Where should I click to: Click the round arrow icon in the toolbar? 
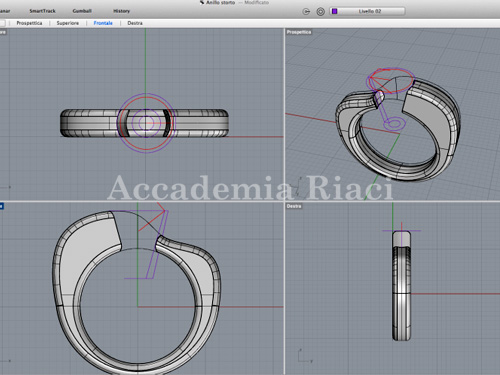[306, 12]
